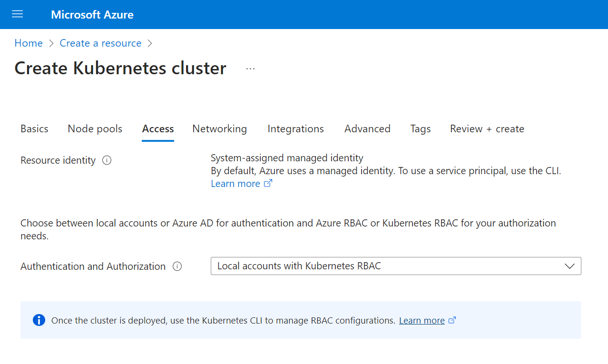Viewport: 608px width, 364px height.
Task: Click the Home breadcrumb link
Action: click(28, 43)
